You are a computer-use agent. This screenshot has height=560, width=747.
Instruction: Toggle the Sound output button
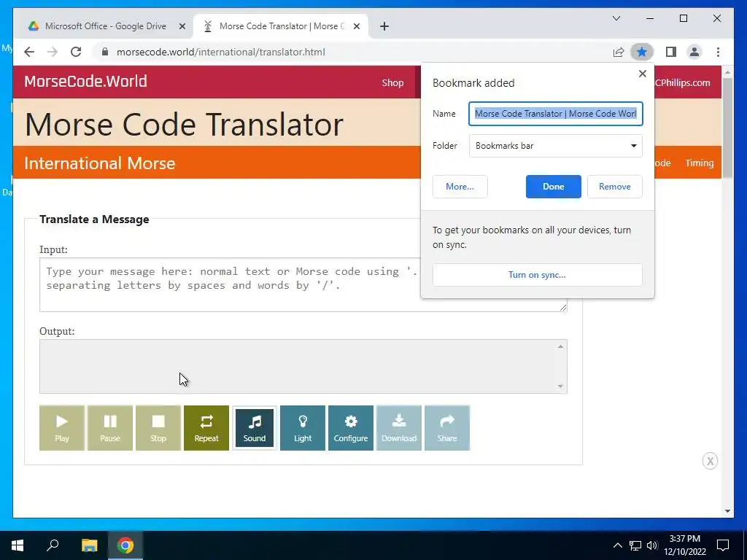coord(255,427)
